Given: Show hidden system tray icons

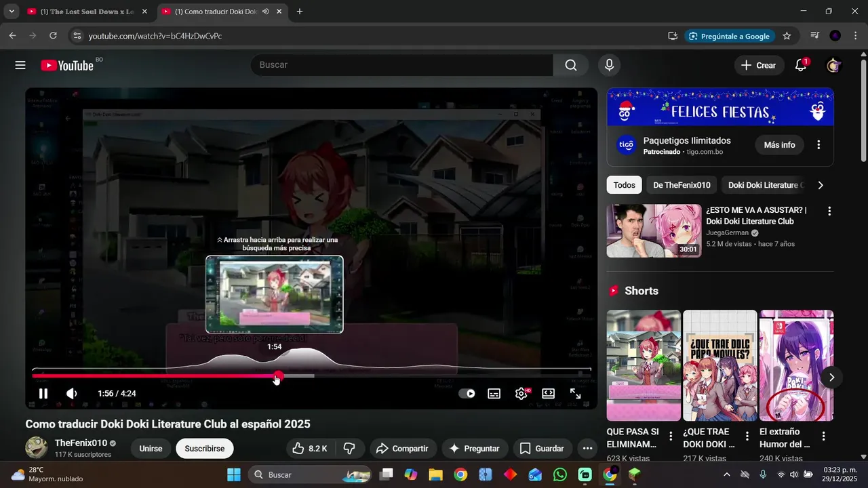Looking at the screenshot, I should [x=727, y=474].
